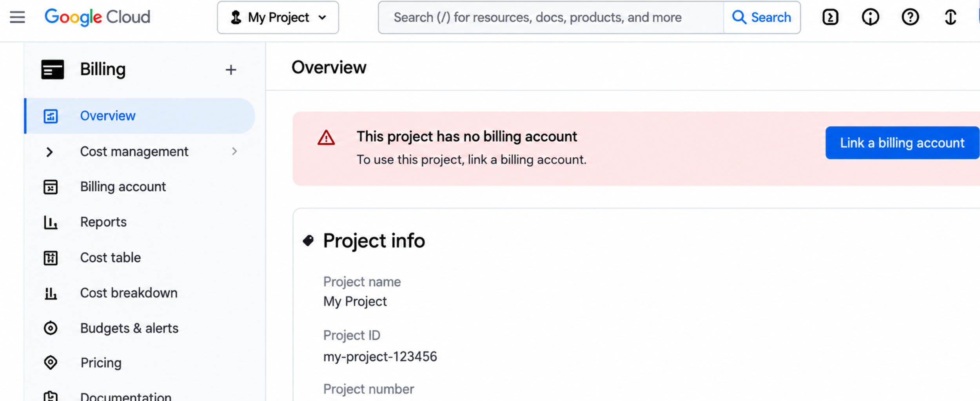Open Cost breakdown page
Screen dimensions: 980x401
pos(129,293)
